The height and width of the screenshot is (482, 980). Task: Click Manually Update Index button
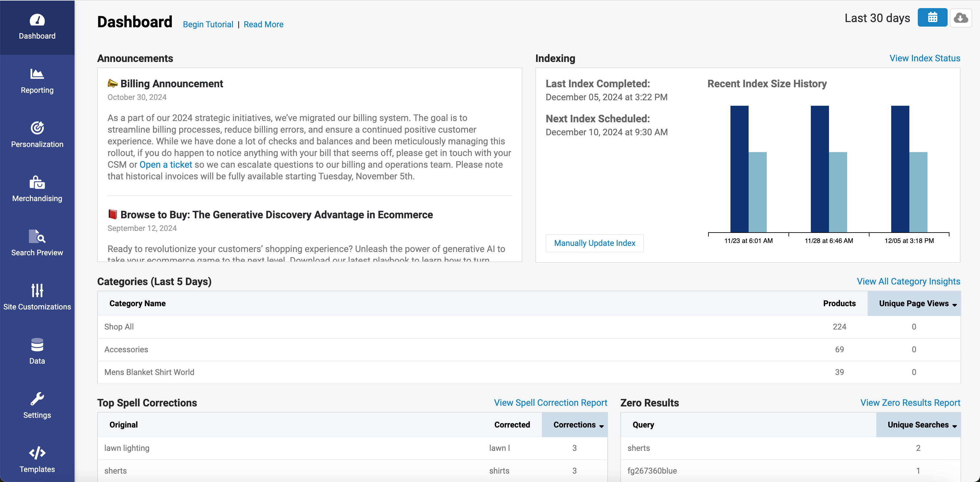(x=594, y=243)
